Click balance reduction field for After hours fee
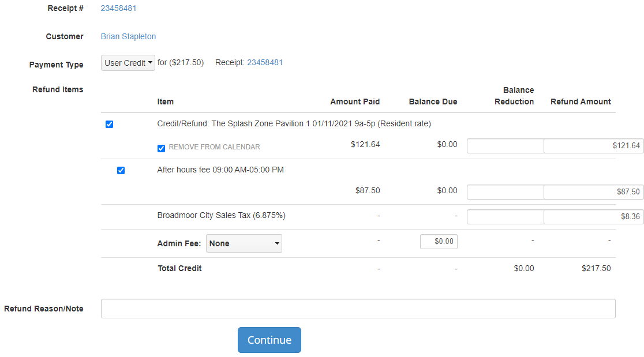 [505, 191]
